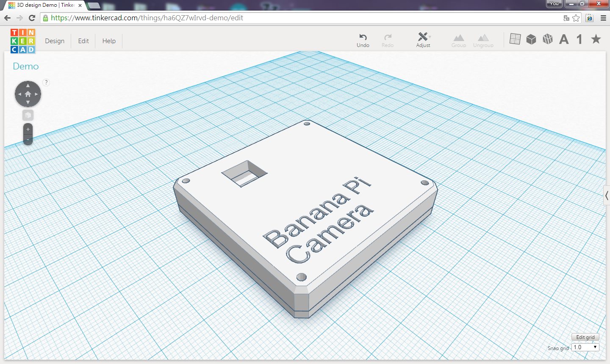The width and height of the screenshot is (610, 364).
Task: Click the Redo button
Action: coord(388,40)
